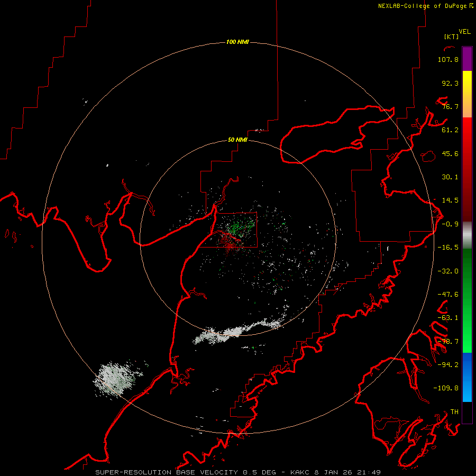Select the -94.2 scale value
Image resolution: width=476 pixels, height=476 pixels.
click(x=448, y=364)
